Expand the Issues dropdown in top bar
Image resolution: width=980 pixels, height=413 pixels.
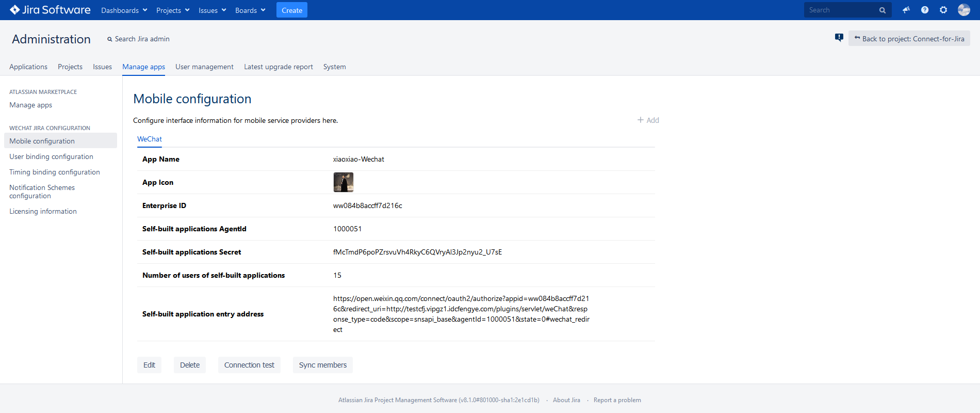point(213,10)
